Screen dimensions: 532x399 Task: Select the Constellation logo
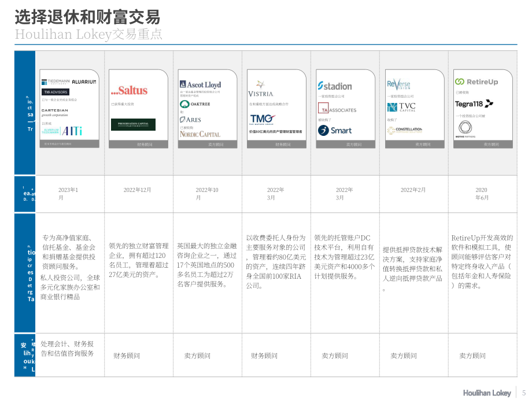[x=405, y=130]
